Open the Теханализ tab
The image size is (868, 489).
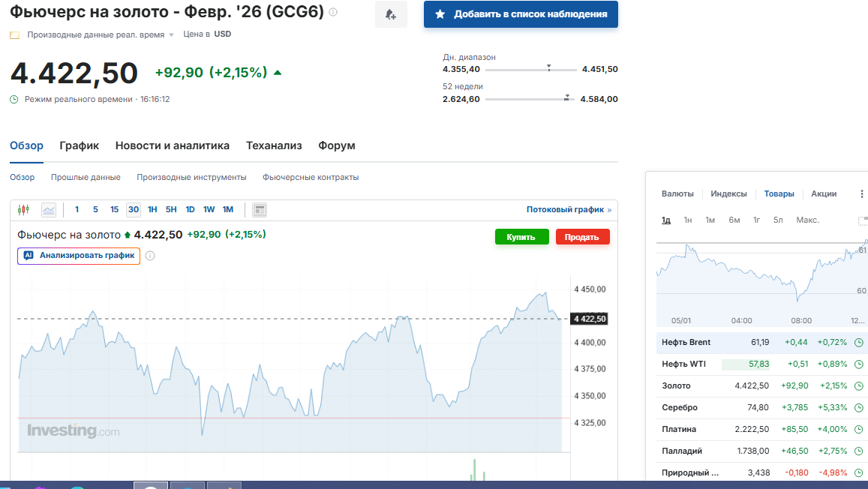click(x=274, y=145)
